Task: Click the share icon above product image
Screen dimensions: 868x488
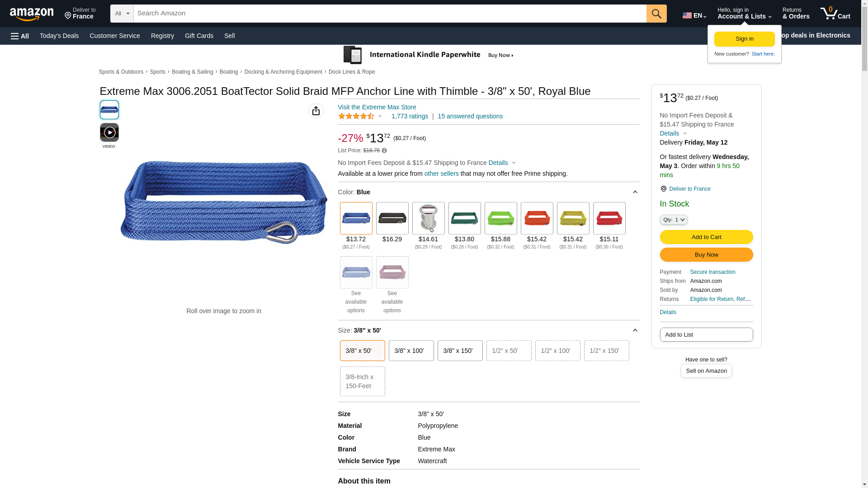Action: [316, 111]
